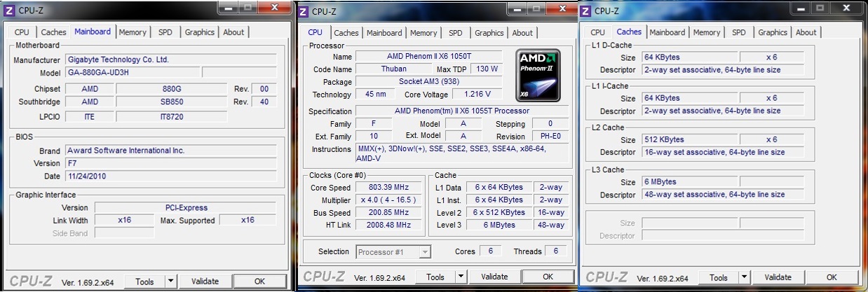This screenshot has height=292, width=868.
Task: Open the CPU tab in the right Caches window
Action: [597, 32]
